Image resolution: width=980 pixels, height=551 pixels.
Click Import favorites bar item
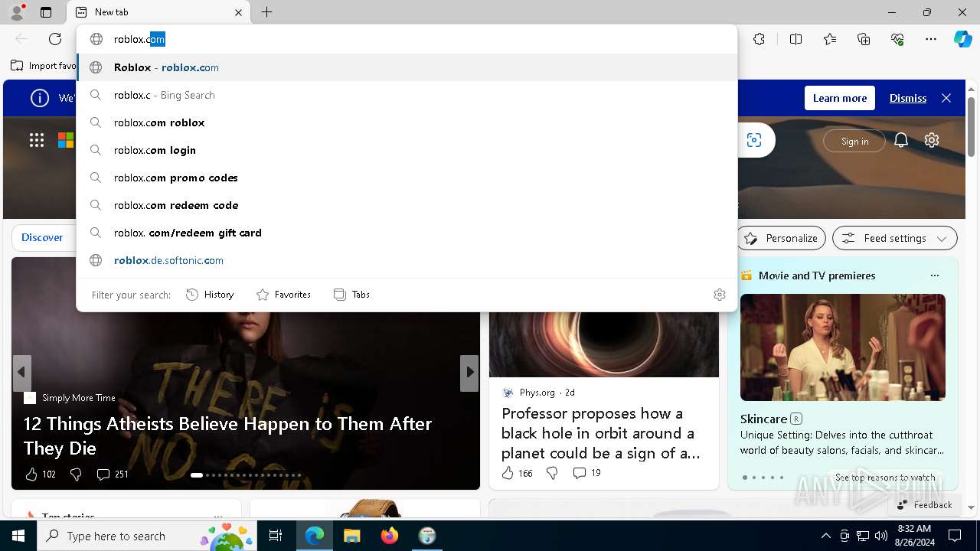44,66
